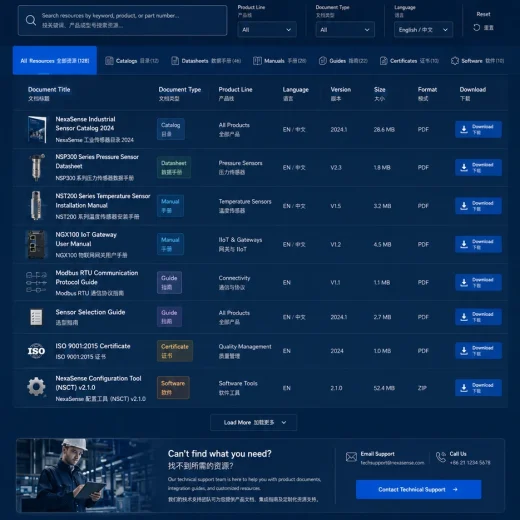
Task: Click the ISO 9001:2015 certificate logo
Action: click(x=36, y=351)
